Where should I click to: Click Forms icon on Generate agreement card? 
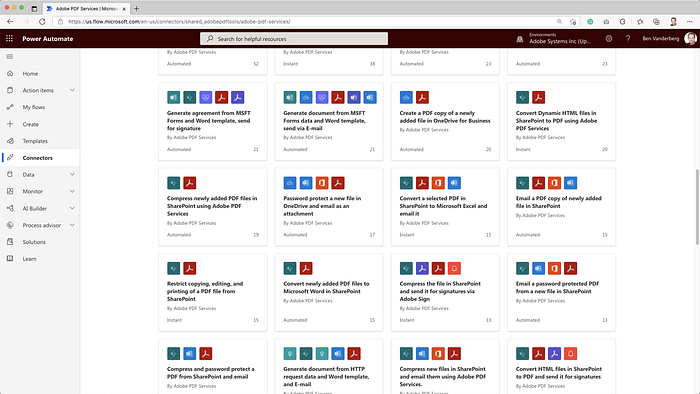coord(174,97)
